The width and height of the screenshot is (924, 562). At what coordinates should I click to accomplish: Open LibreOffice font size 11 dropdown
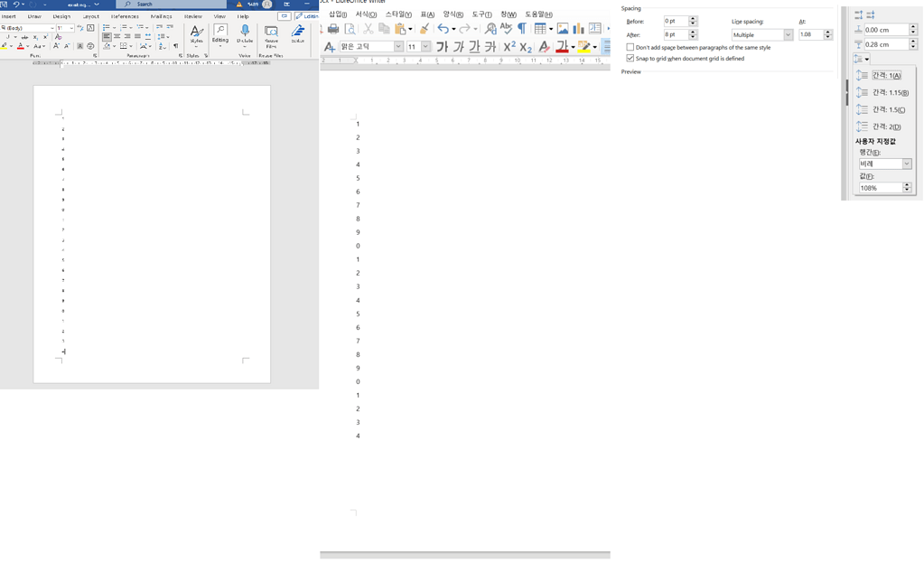point(425,47)
